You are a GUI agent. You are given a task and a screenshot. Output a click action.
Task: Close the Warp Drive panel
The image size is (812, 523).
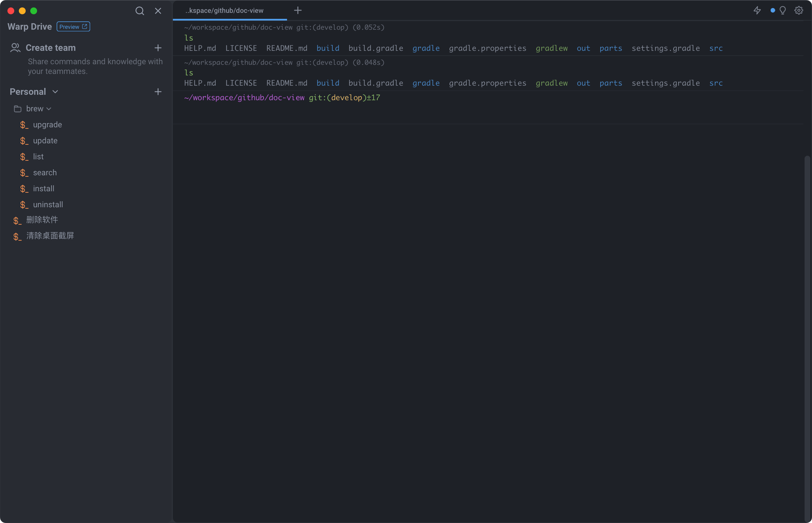[158, 11]
